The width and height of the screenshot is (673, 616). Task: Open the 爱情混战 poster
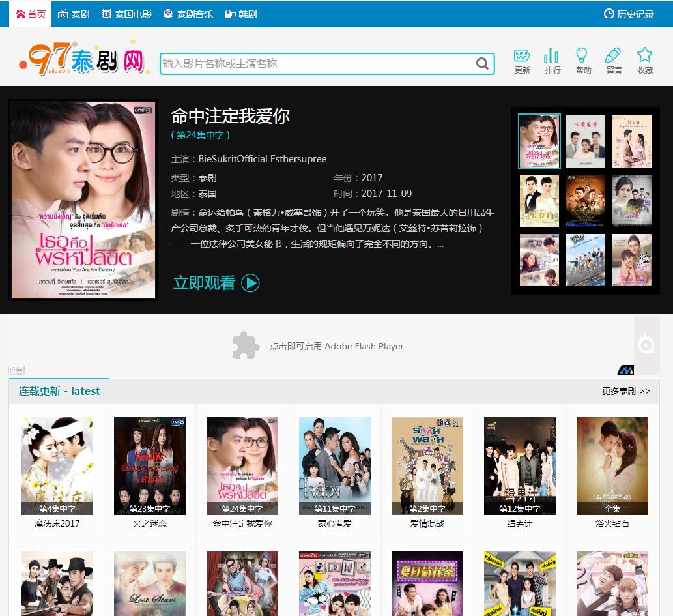tap(427, 465)
